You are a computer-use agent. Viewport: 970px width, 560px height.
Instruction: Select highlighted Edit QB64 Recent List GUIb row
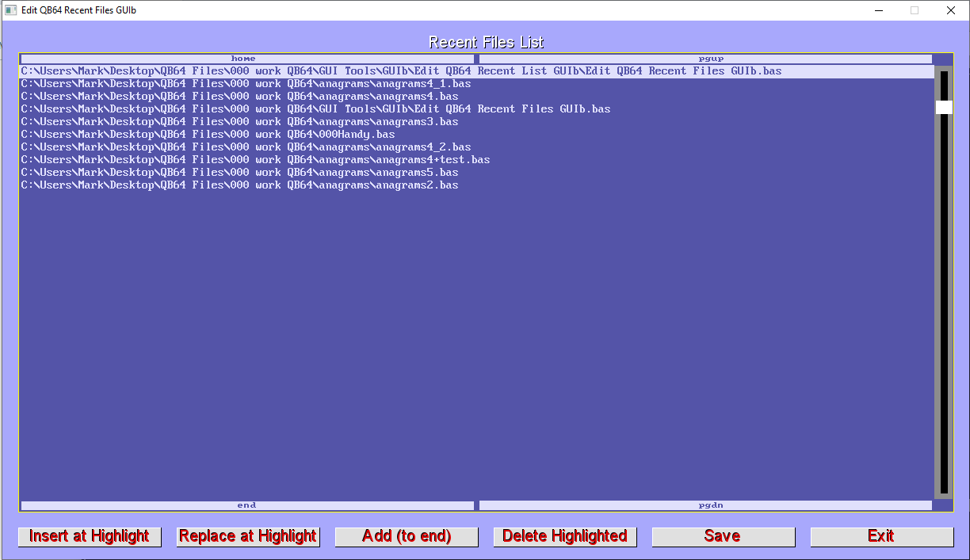click(476, 71)
